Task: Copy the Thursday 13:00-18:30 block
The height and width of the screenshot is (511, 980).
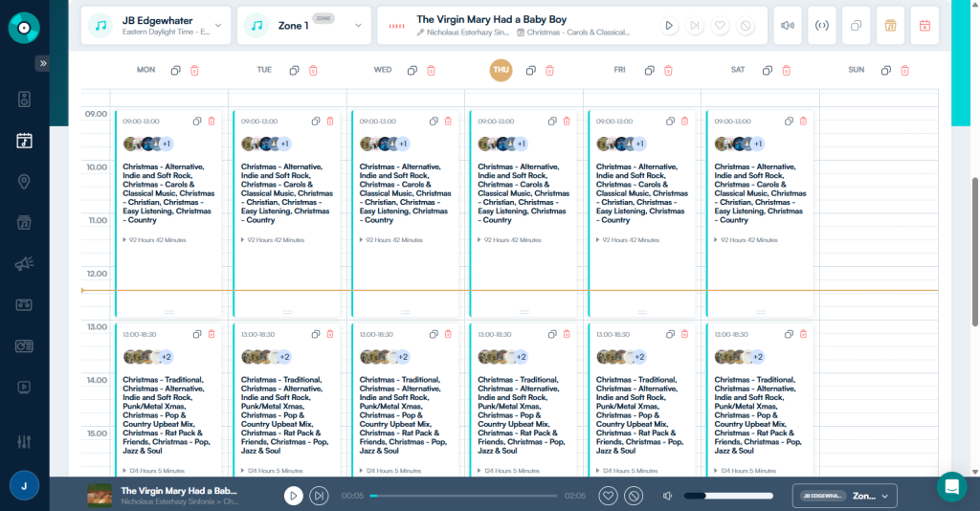Action: (552, 334)
